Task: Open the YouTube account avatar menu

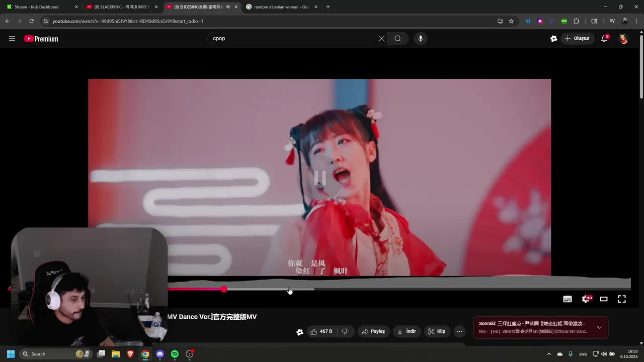Action: click(623, 39)
